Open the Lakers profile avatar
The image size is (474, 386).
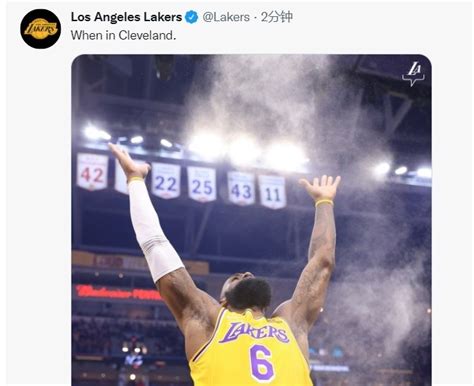click(x=41, y=29)
